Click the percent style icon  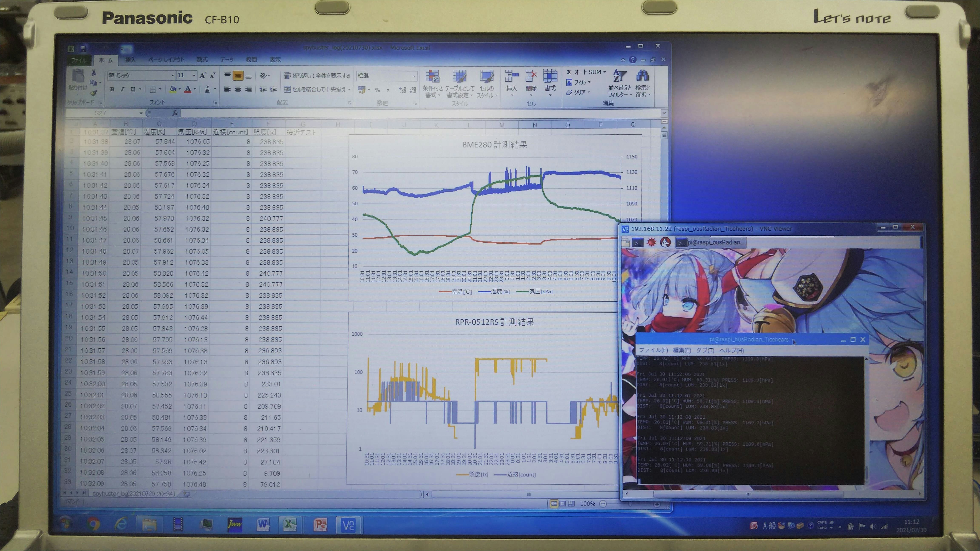377,90
